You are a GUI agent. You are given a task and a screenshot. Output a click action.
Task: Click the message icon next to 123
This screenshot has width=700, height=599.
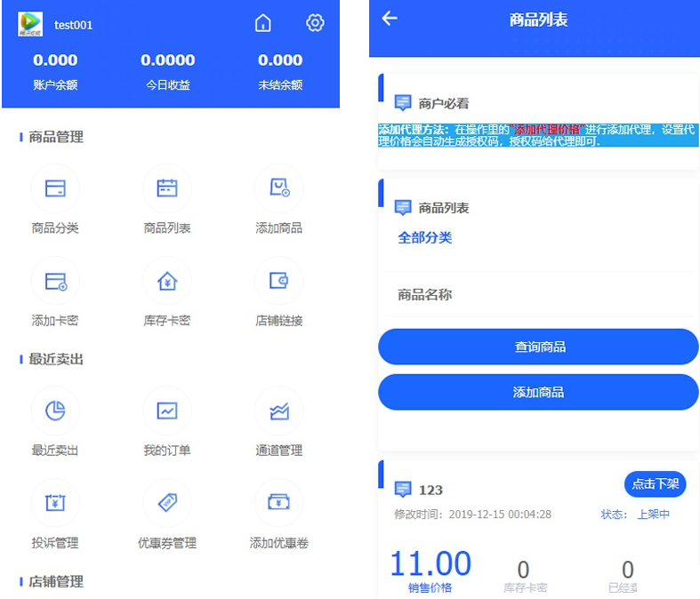[403, 490]
